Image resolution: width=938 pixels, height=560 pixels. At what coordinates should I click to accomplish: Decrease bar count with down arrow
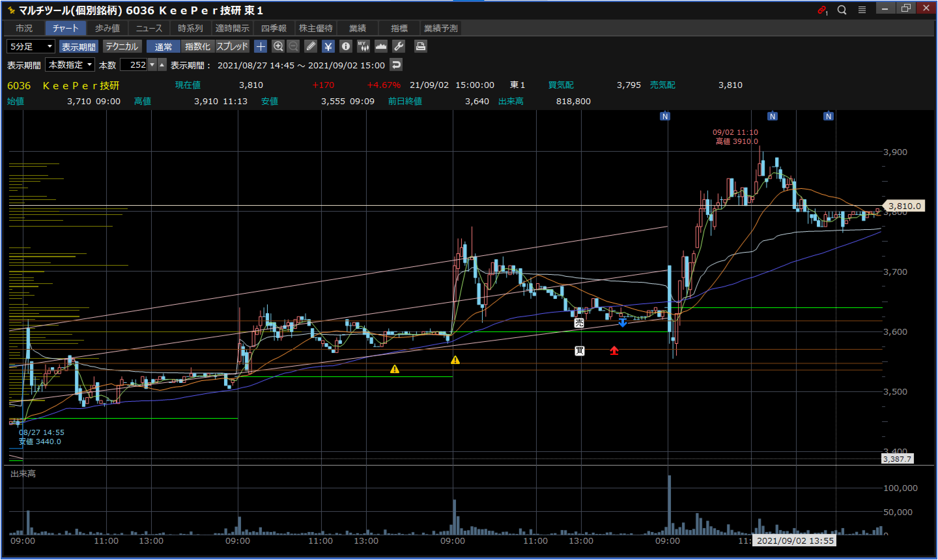[x=152, y=65]
